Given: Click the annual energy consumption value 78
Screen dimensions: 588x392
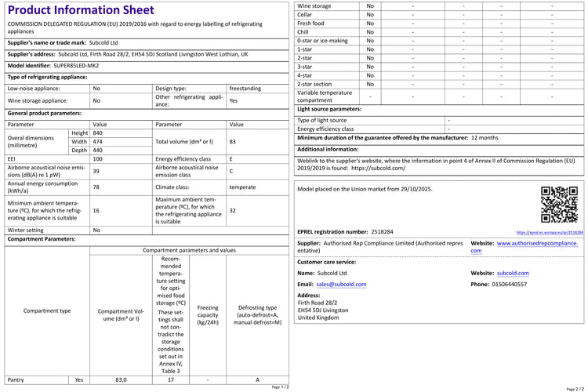Looking at the screenshot, I should tap(96, 187).
